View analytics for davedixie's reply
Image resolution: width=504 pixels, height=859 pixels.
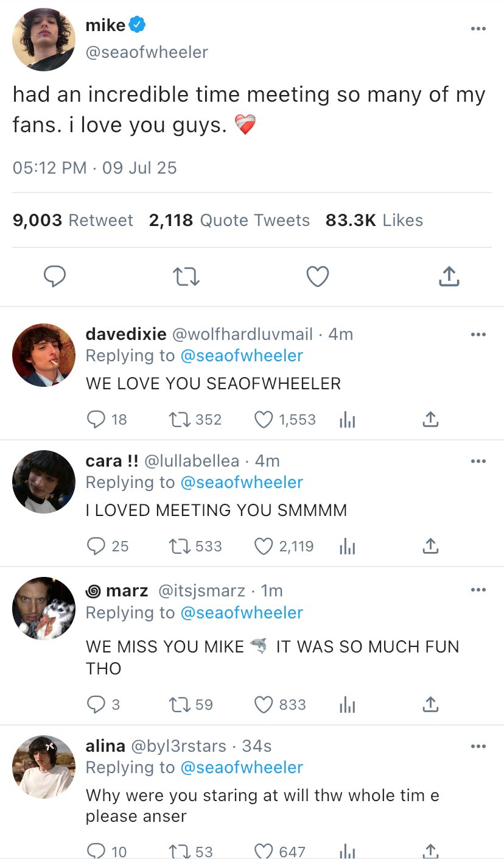(x=346, y=419)
